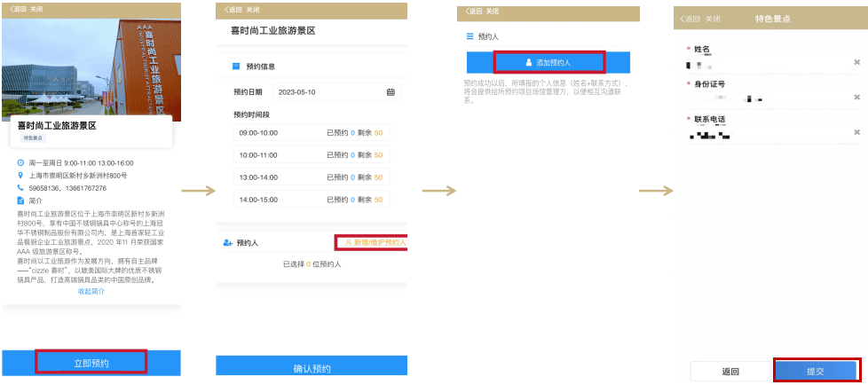
Task: Clear the 联系电话 field with its X icon
Action: (x=856, y=132)
